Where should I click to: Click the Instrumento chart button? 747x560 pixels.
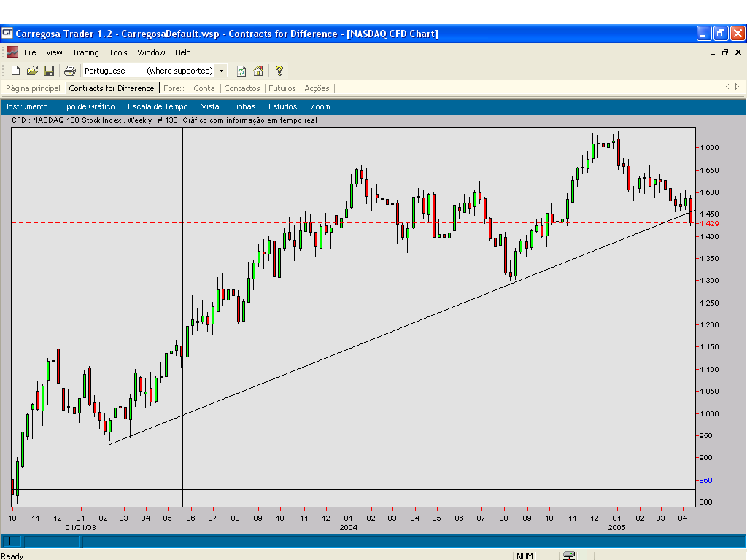pos(27,106)
